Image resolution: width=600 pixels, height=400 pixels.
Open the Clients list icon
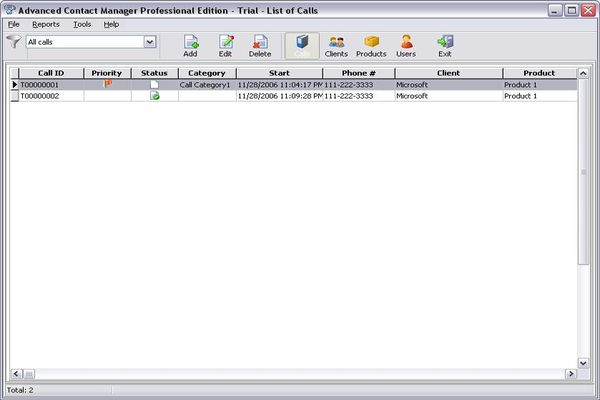pyautogui.click(x=336, y=42)
